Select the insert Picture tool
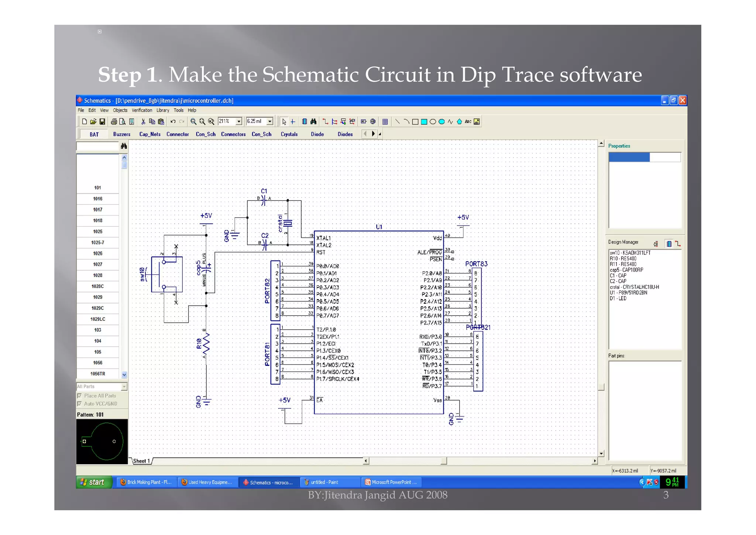756x535 pixels. (x=477, y=121)
